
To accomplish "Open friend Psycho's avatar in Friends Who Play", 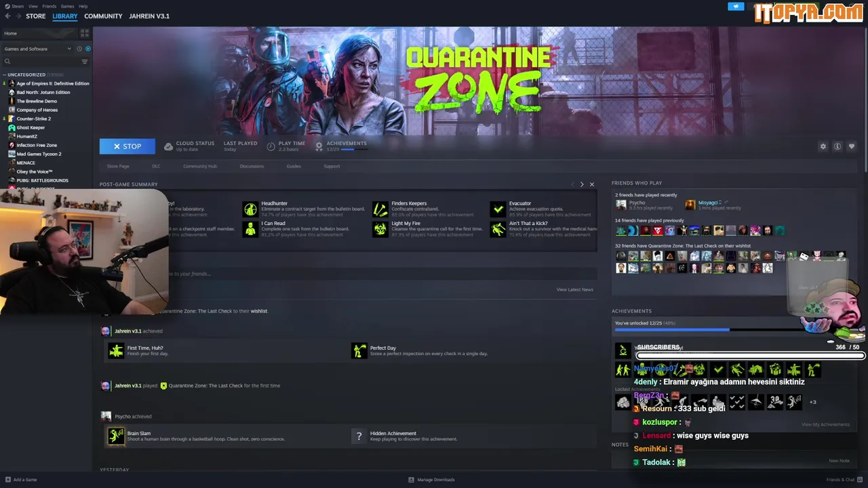I will (620, 204).
